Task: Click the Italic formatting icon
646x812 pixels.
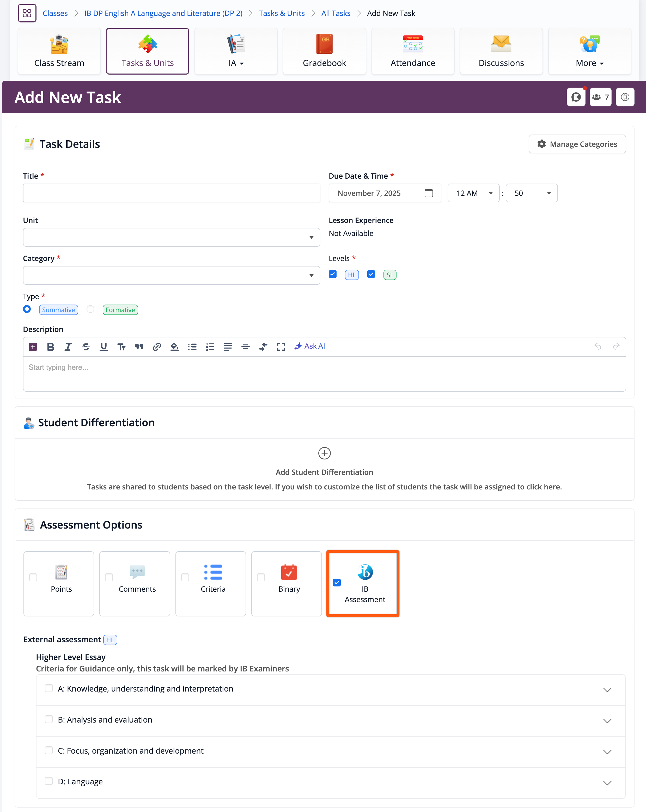Action: point(68,347)
